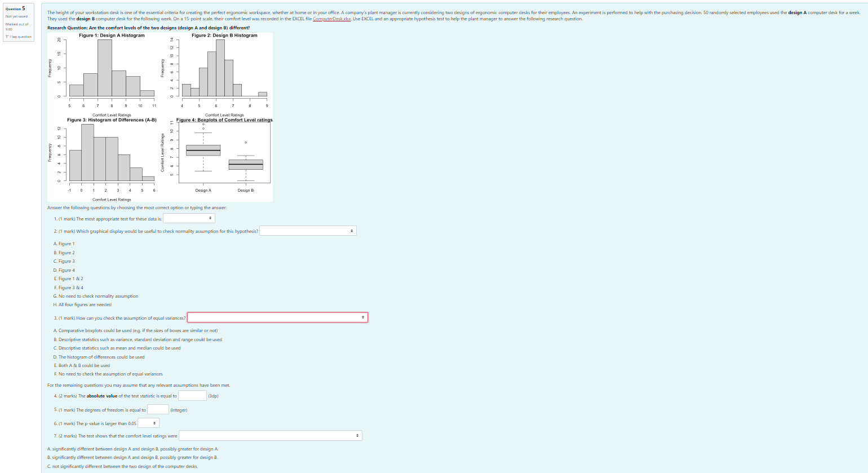Click the 'Research Question' bold heading line
This screenshot has width=868, height=473.
tap(149, 28)
